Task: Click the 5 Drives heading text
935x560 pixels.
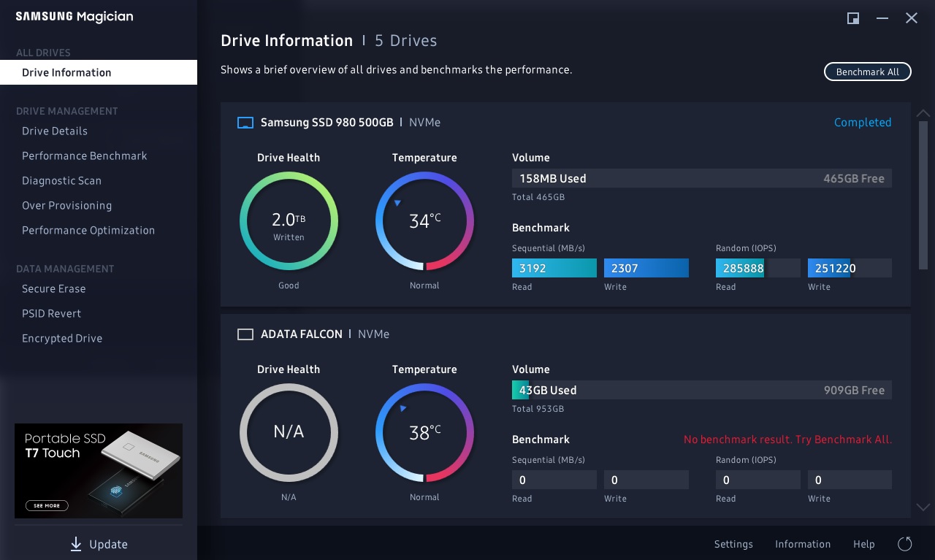Action: [x=406, y=41]
